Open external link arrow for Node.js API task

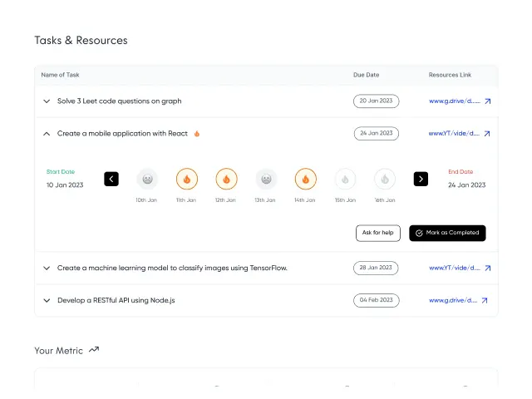tap(485, 300)
